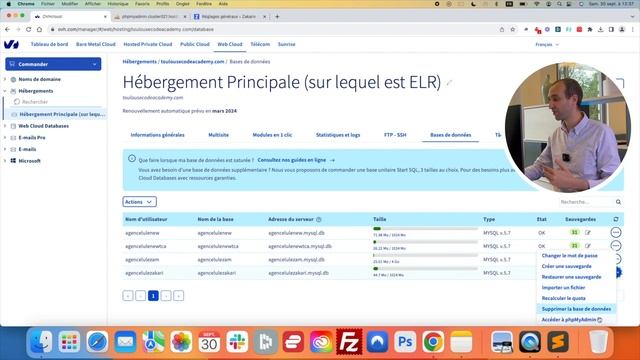Expand E-mails Pro in sidebar

(5, 138)
